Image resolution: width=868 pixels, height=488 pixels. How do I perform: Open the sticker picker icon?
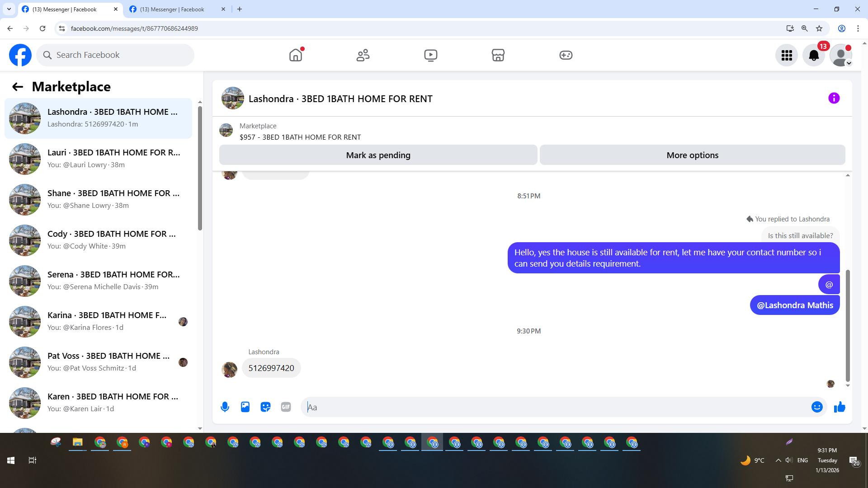point(265,407)
